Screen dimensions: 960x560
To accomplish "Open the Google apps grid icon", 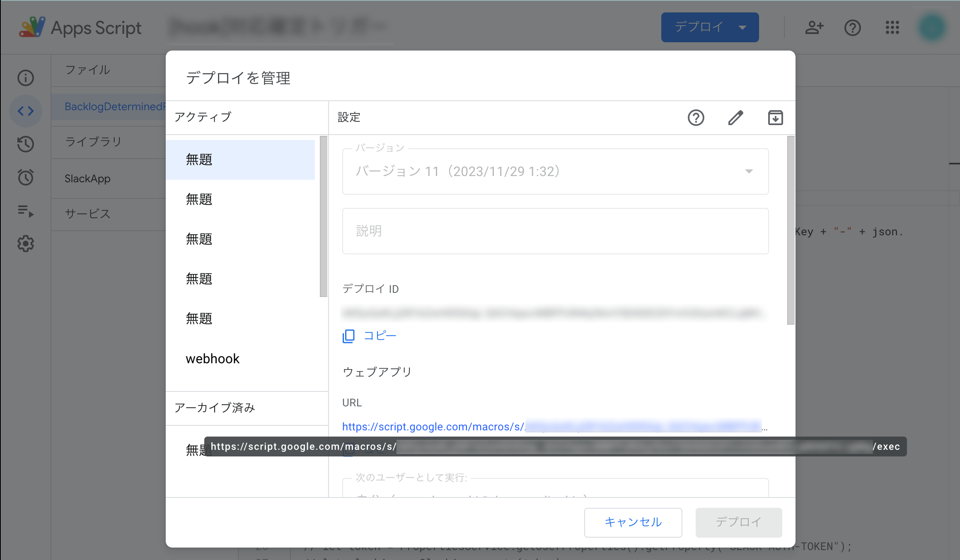I will click(892, 28).
